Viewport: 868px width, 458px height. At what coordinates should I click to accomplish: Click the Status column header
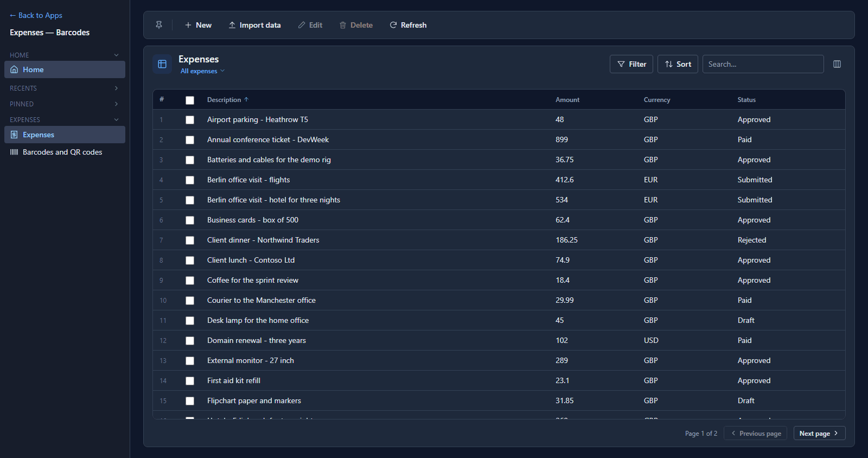click(746, 99)
